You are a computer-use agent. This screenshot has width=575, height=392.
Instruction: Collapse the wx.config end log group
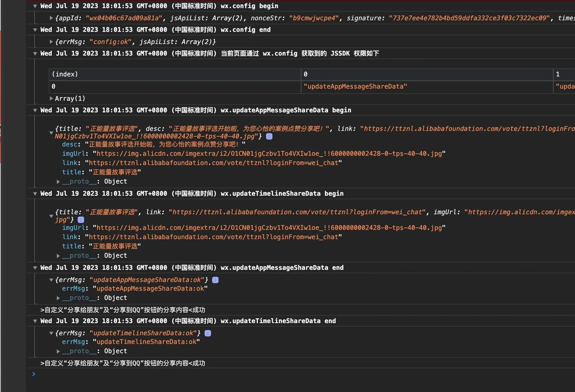[x=35, y=30]
